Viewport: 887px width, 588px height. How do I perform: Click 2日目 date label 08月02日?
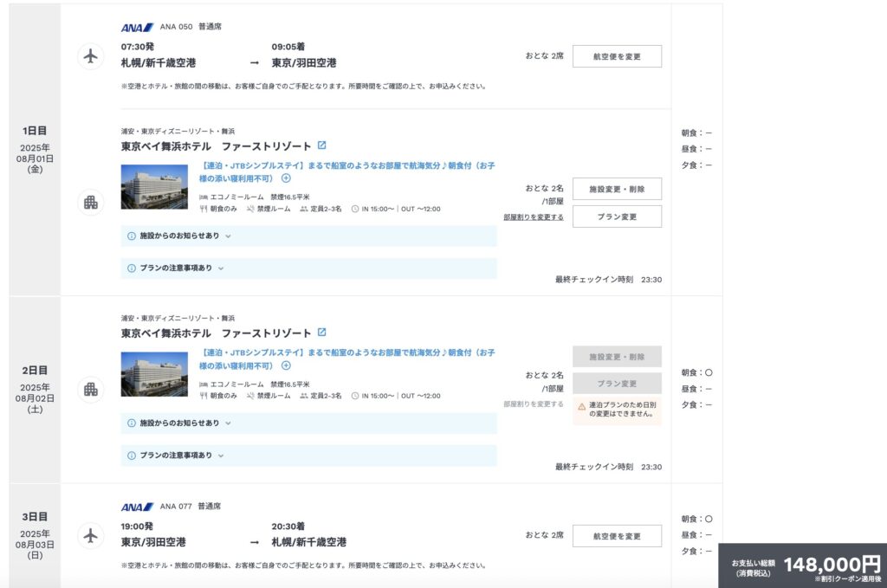coord(35,398)
